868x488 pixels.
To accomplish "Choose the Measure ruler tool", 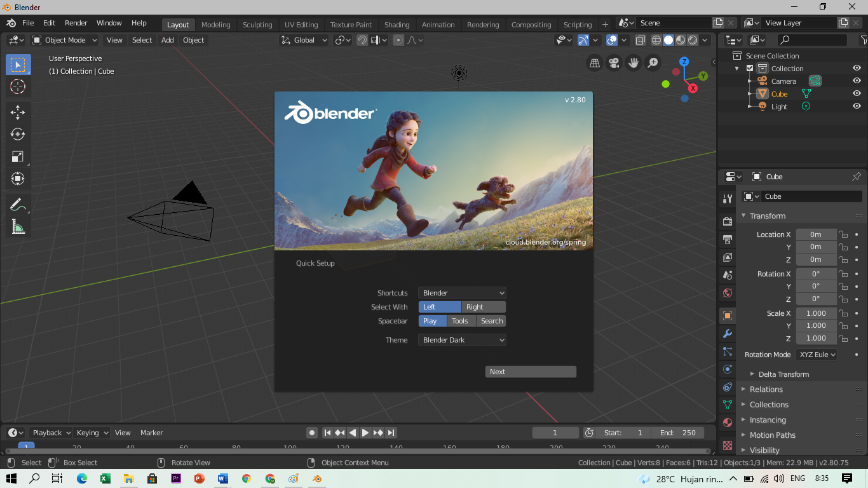I will (18, 227).
